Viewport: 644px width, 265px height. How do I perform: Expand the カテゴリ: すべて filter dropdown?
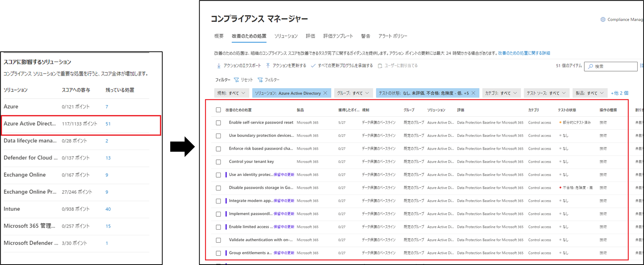[x=502, y=93]
